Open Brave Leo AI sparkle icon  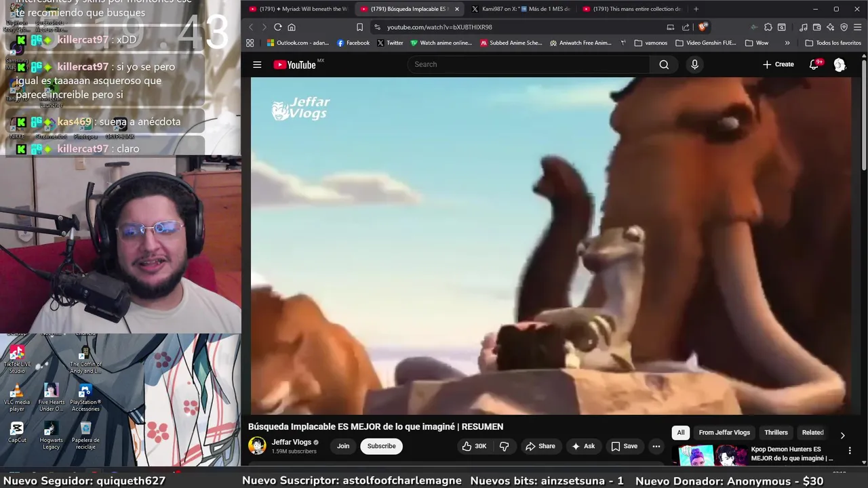click(x=831, y=27)
